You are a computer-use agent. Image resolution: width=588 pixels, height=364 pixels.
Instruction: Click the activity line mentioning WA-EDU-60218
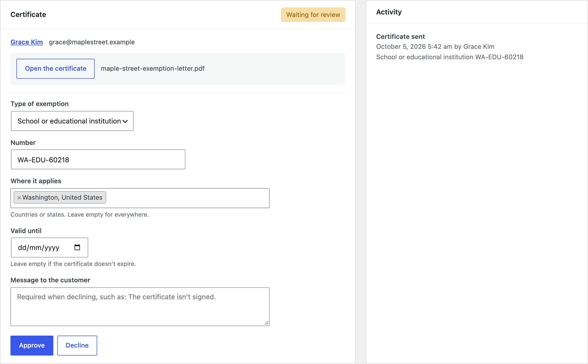point(450,57)
